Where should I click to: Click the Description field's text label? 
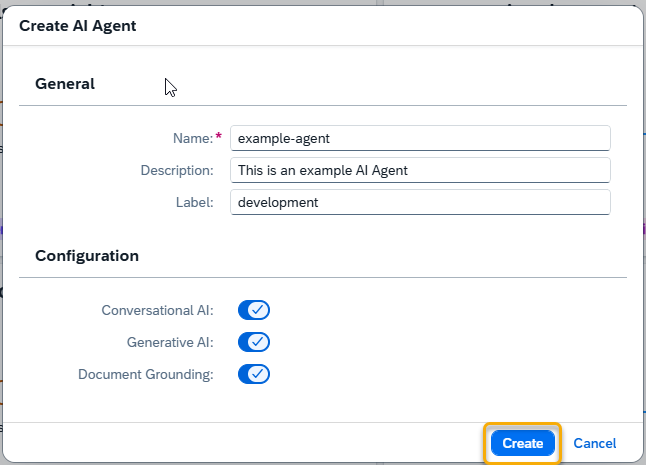coord(177,170)
